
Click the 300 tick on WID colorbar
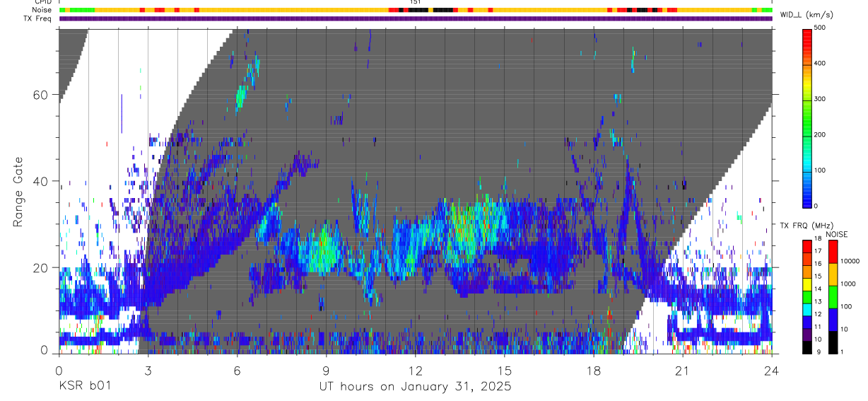point(821,99)
